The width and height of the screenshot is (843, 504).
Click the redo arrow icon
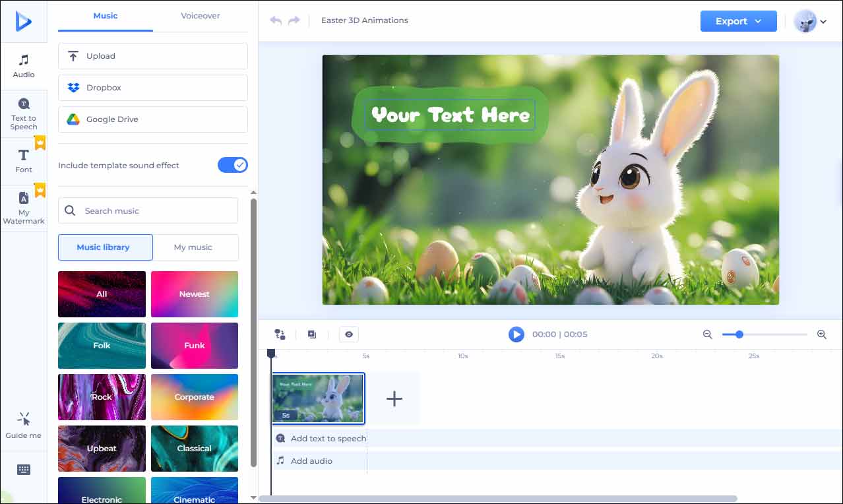point(293,20)
